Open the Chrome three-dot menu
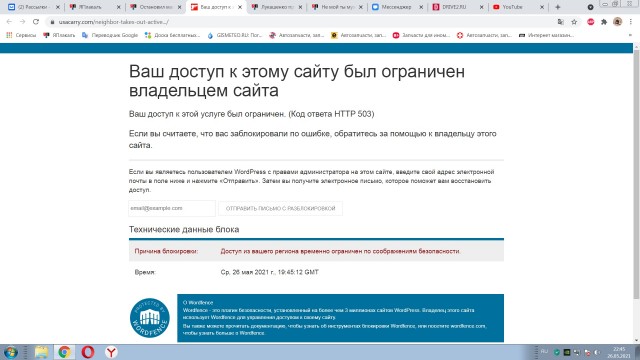Screen dimensions: 640x360 [x=631, y=22]
